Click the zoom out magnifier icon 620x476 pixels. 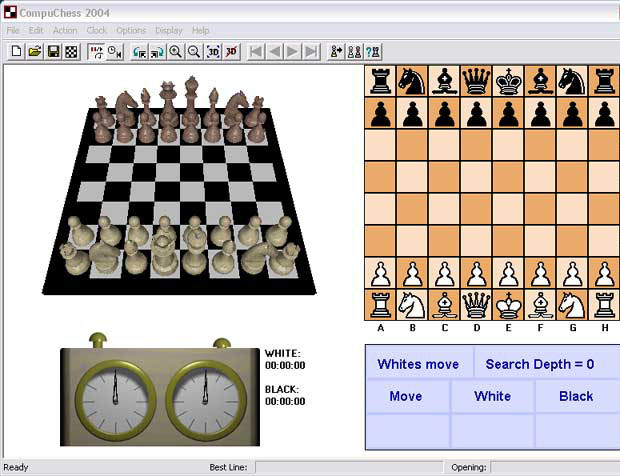194,52
